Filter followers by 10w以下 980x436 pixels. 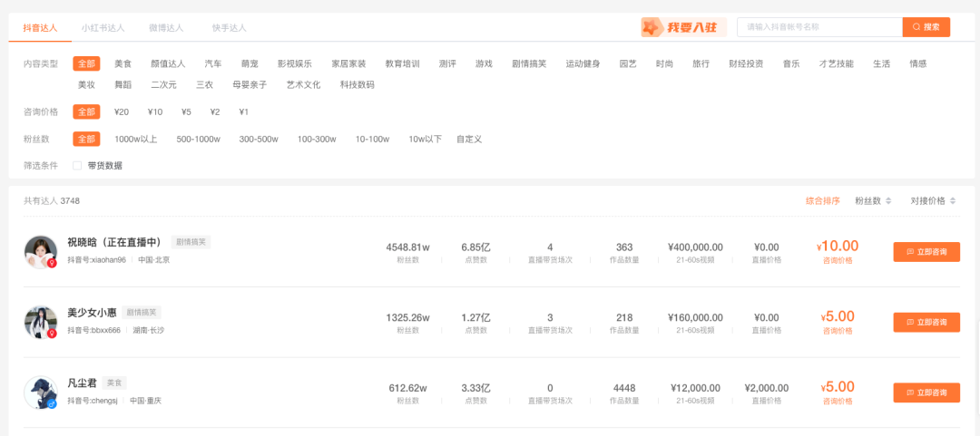(425, 139)
